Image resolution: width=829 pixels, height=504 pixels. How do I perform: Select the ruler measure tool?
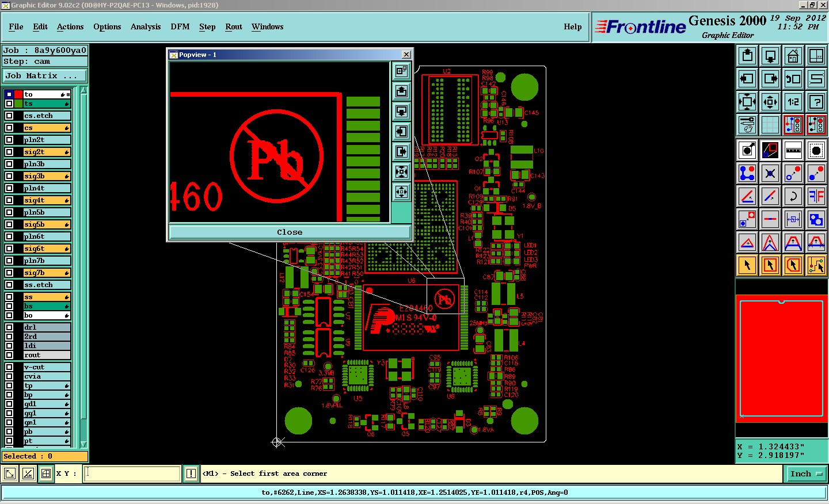click(x=793, y=150)
